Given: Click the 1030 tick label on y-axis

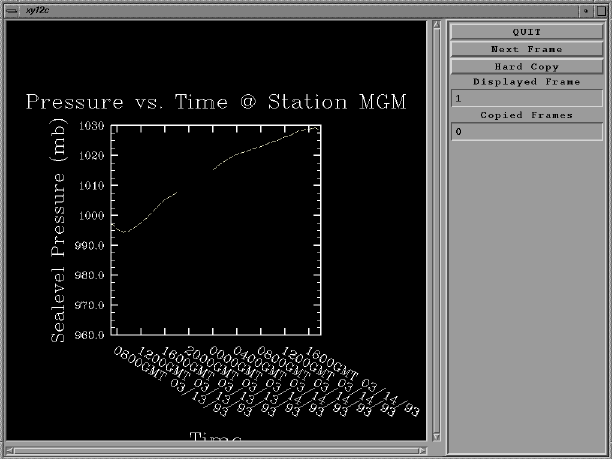Looking at the screenshot, I should [x=91, y=126].
